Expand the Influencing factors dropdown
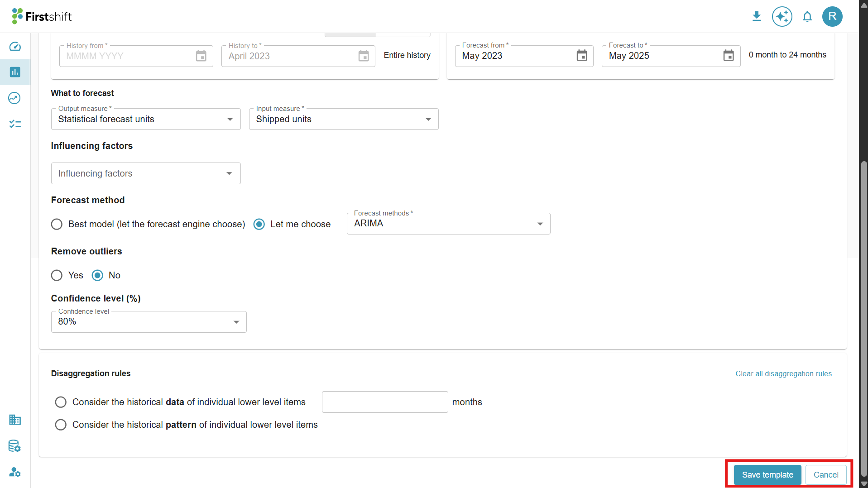Screen dimensions: 868x488 pos(146,173)
